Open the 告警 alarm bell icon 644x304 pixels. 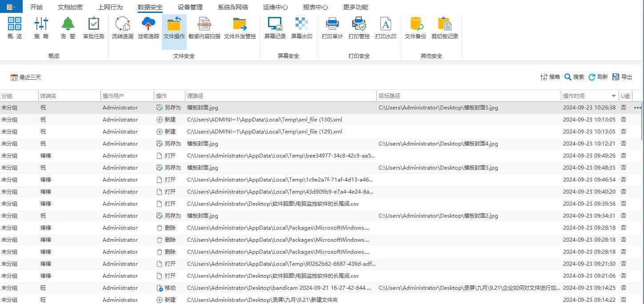tap(68, 28)
